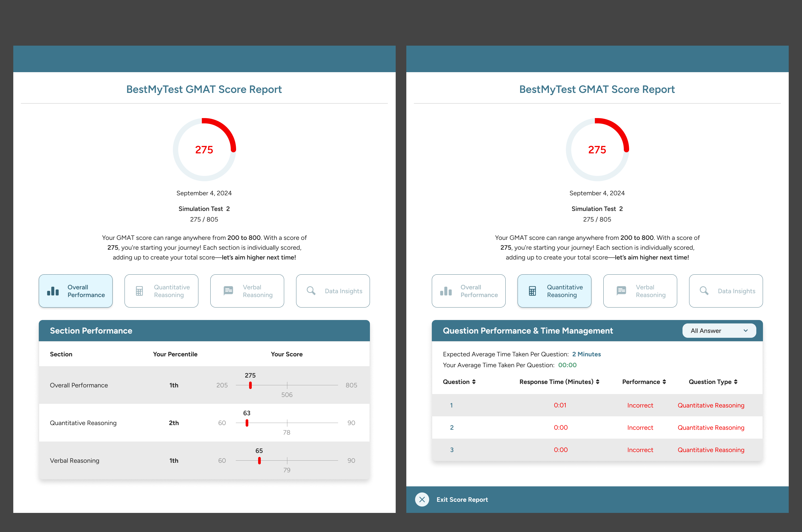Click bar chart icon in right panel Overall Performance tab
This screenshot has width=802, height=532.
(x=446, y=291)
